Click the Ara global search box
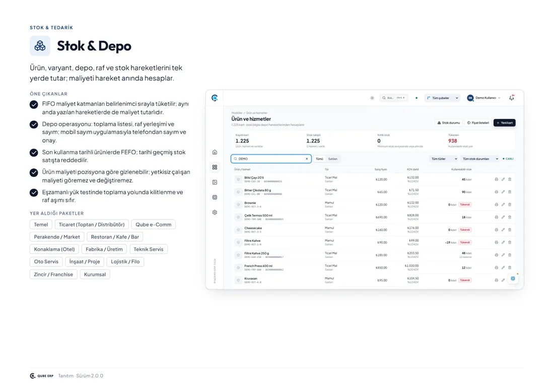Viewport: 554px width, 392px height. 394,98
